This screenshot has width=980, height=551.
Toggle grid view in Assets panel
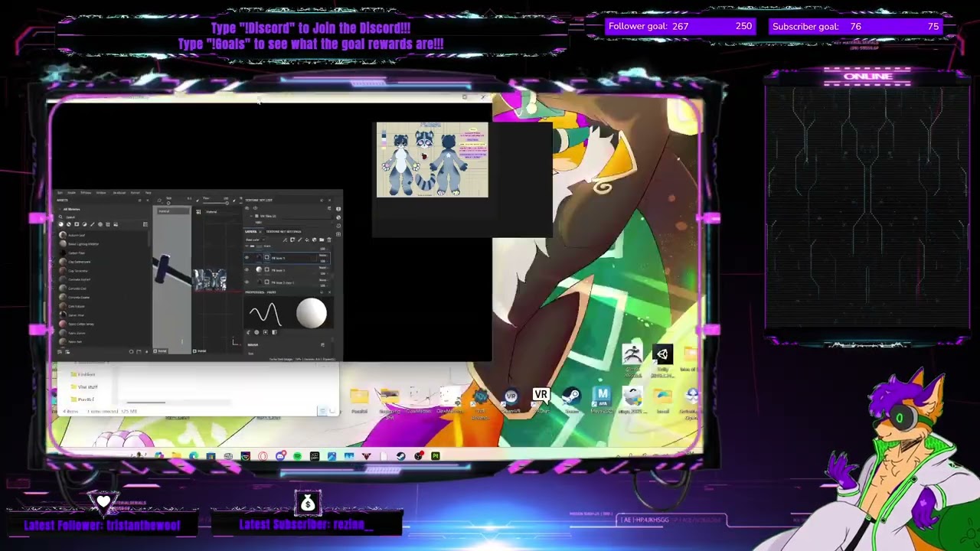(145, 224)
